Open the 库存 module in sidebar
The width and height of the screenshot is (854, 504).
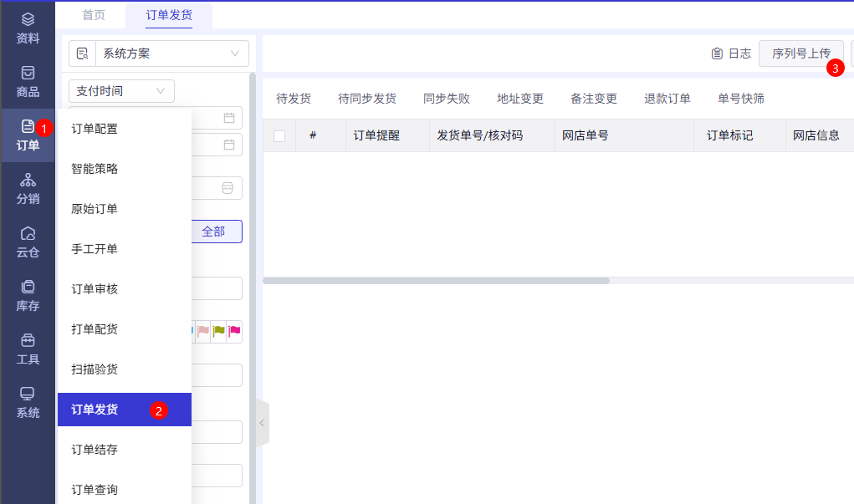28,296
